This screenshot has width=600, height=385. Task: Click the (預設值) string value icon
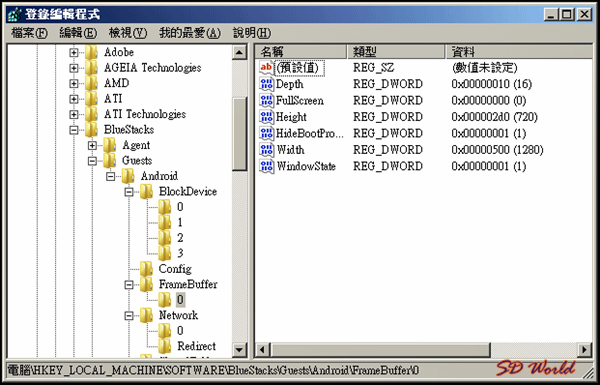tap(266, 68)
